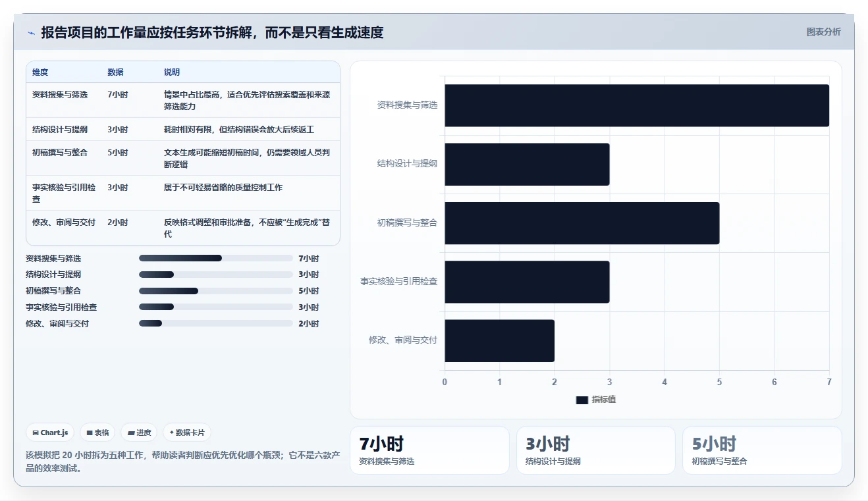
Task: Click the description 耗时相对有限，但结构错误会放大后续返工
Action: pos(239,129)
